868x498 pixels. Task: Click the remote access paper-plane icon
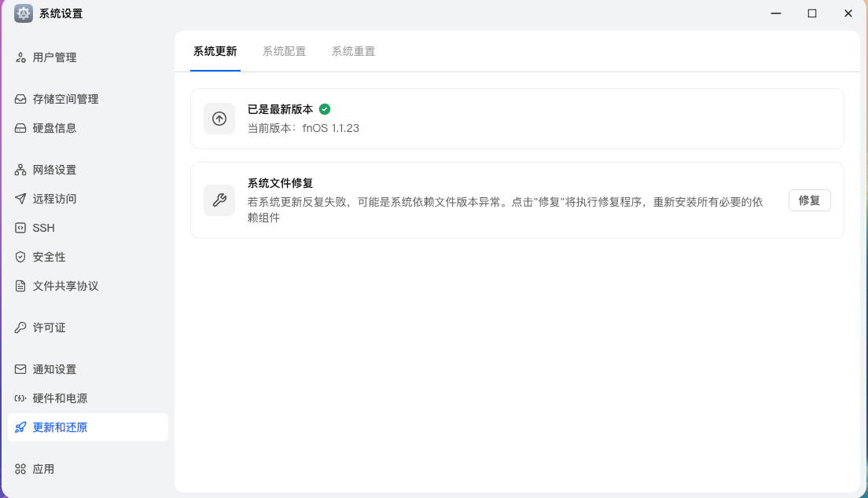(20, 199)
